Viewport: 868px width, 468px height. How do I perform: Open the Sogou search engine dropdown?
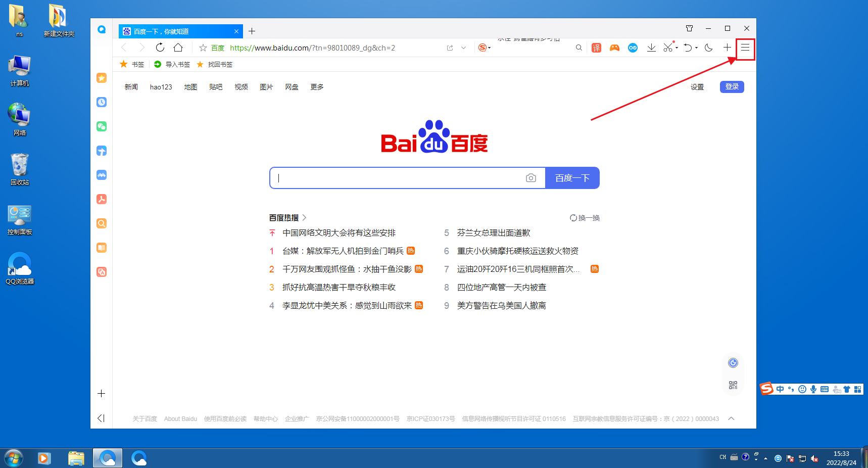point(485,48)
